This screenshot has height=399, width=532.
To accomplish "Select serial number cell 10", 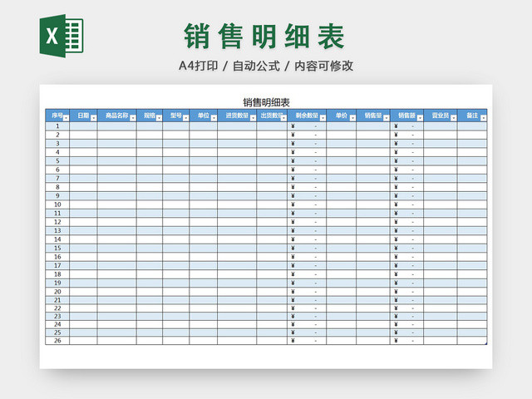I will [57, 204].
